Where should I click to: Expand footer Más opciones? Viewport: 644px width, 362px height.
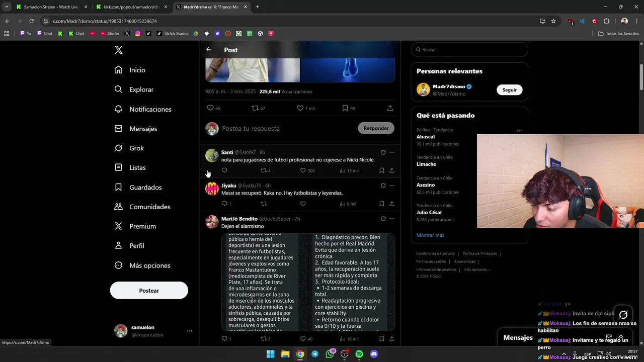click(477, 269)
